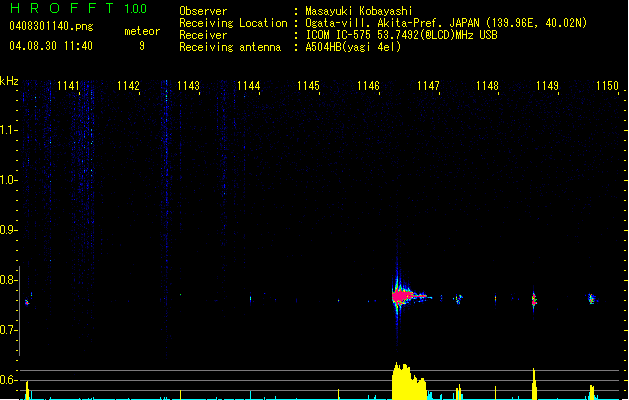Click the 'Receiving Location' field label
Viewport: 629px width, 400px height.
(x=233, y=23)
